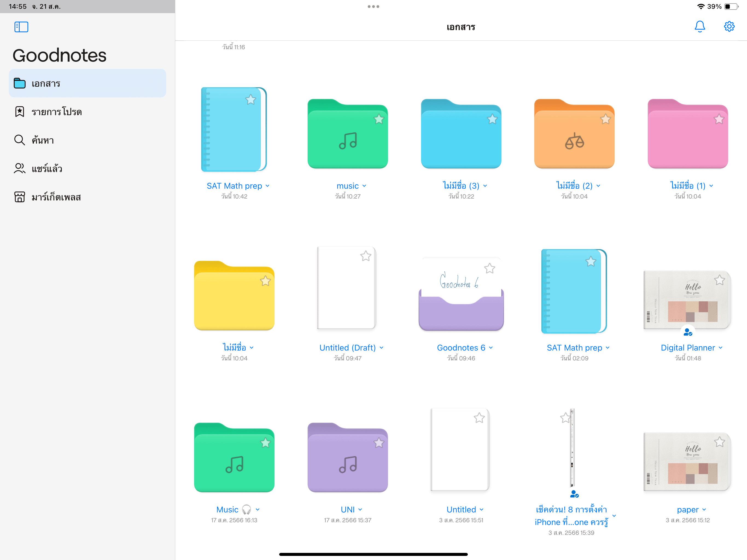Open the chevron menu beside Digital Planner
The height and width of the screenshot is (560, 747).
point(720,348)
